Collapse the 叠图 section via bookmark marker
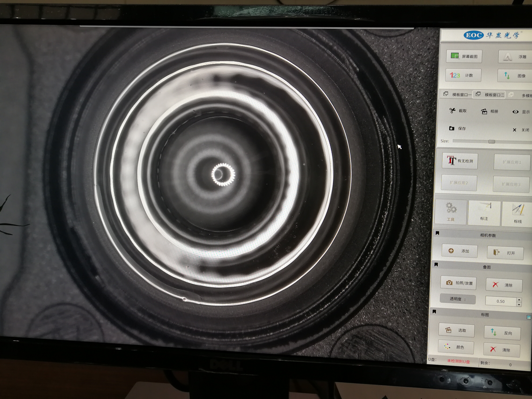532x399 pixels. tap(436, 265)
